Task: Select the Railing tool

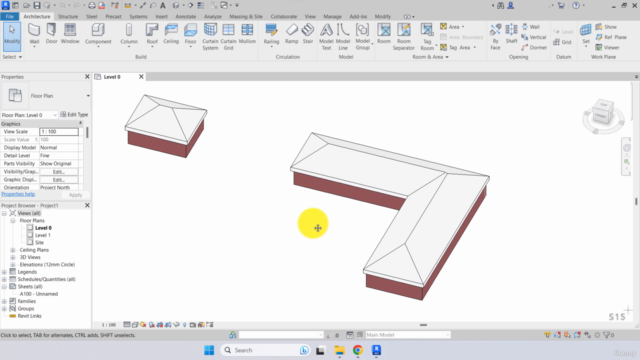Action: (271, 35)
